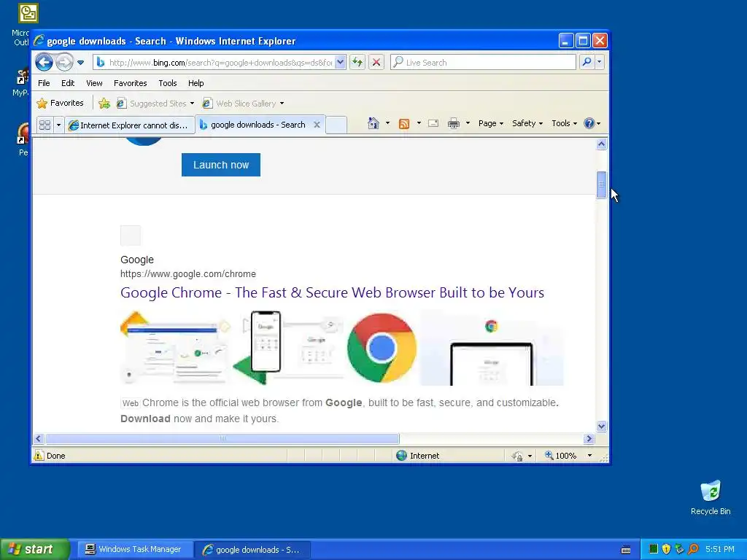The width and height of the screenshot is (747, 560).
Task: Open the recent pages dropdown arrow
Action: pyautogui.click(x=80, y=63)
